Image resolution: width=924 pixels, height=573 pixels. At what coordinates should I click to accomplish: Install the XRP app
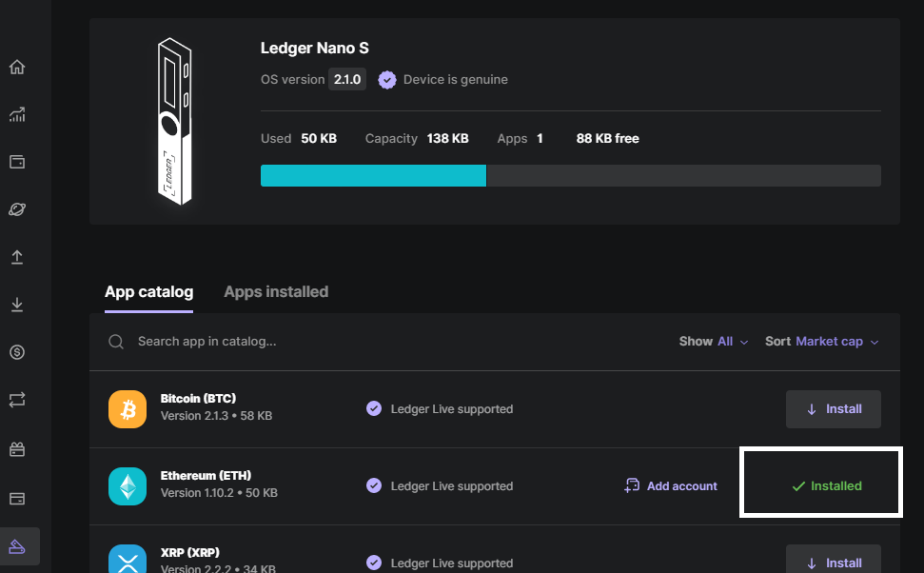[x=834, y=560]
